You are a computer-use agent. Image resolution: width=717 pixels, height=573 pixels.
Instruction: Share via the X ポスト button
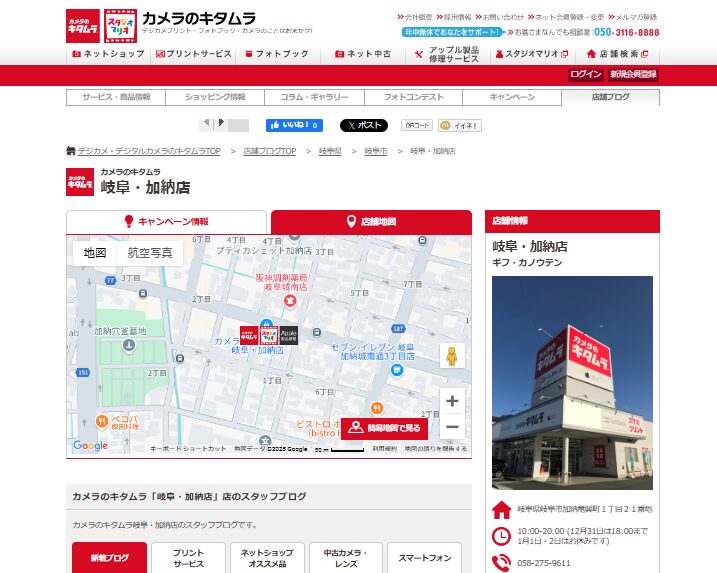click(x=363, y=125)
